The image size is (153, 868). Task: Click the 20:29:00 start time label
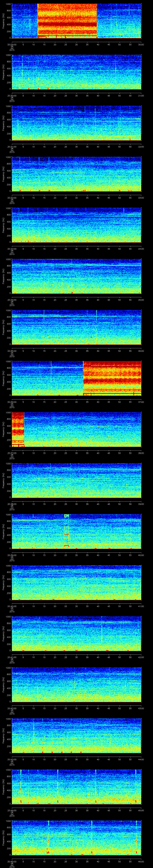click(x=12, y=44)
